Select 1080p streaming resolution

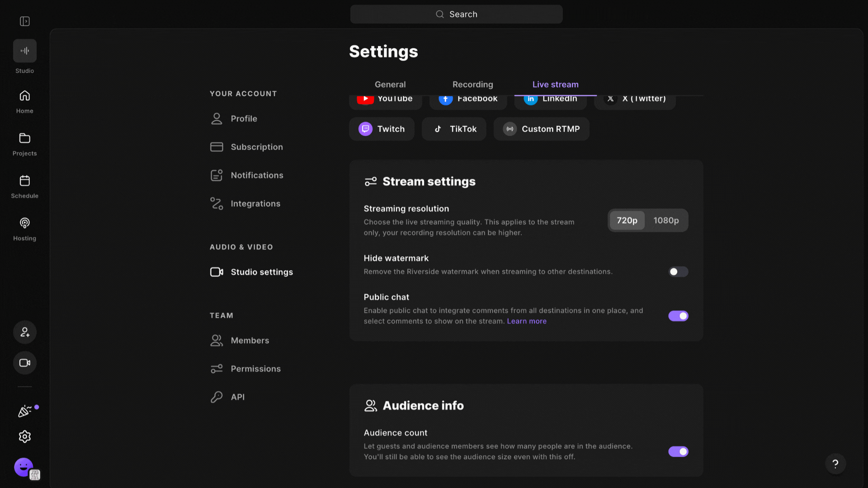(666, 221)
